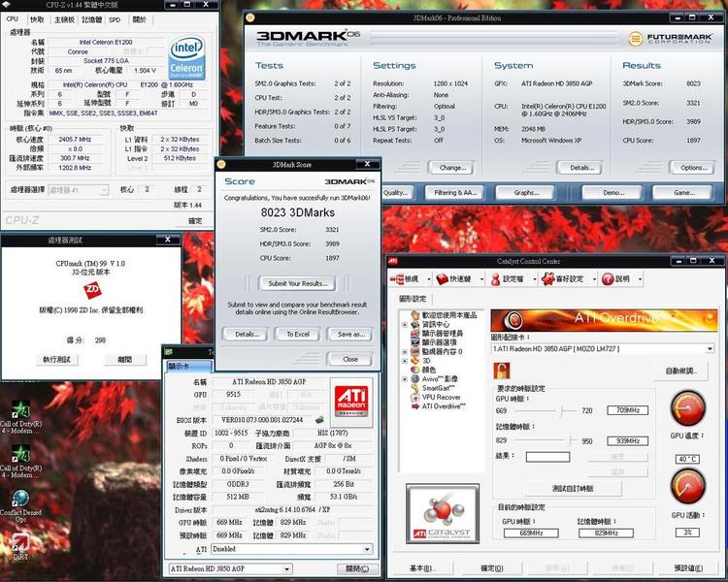728x582 pixels.
Task: Click Save as... in score window
Action: coord(351,334)
